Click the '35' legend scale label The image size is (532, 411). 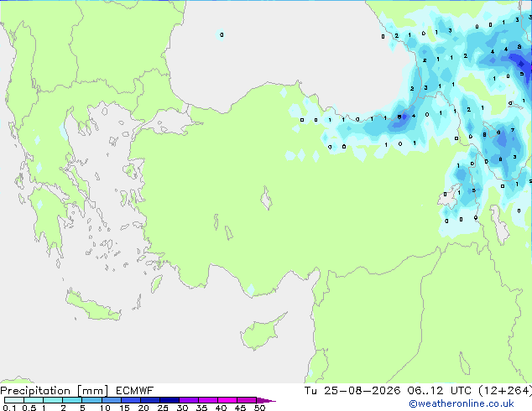coord(201,408)
